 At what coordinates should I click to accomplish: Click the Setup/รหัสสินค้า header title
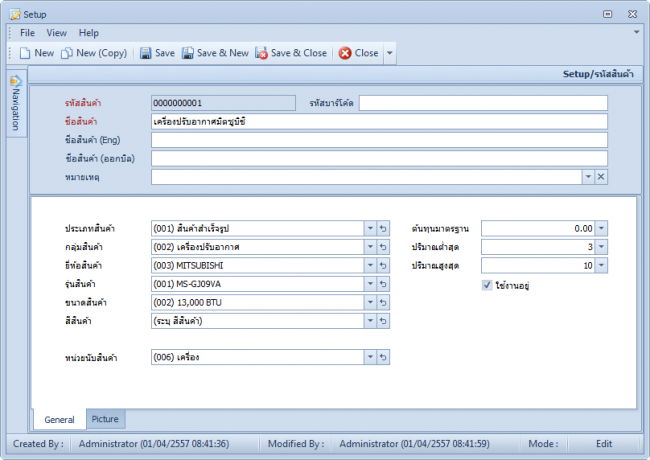pos(598,74)
